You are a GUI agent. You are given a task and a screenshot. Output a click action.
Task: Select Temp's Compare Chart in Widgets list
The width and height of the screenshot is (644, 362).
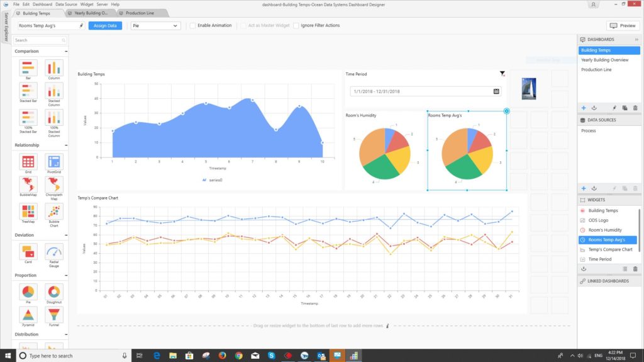610,250
